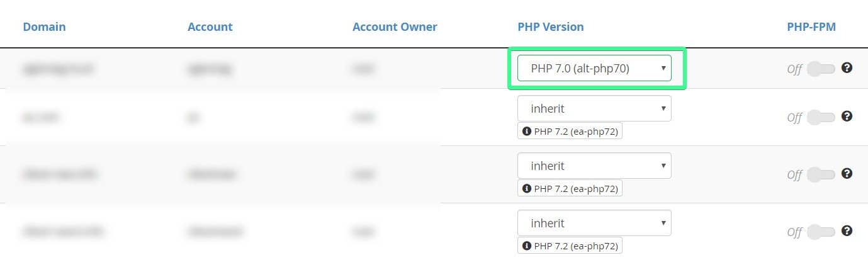Turn on PHP-FPM switch in the third row

point(821,174)
